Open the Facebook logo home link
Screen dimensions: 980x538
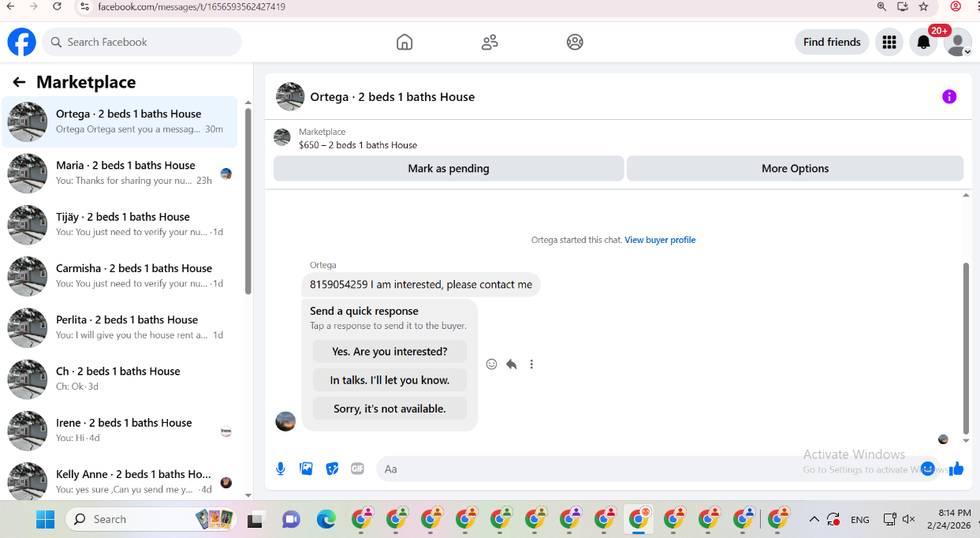tap(22, 42)
